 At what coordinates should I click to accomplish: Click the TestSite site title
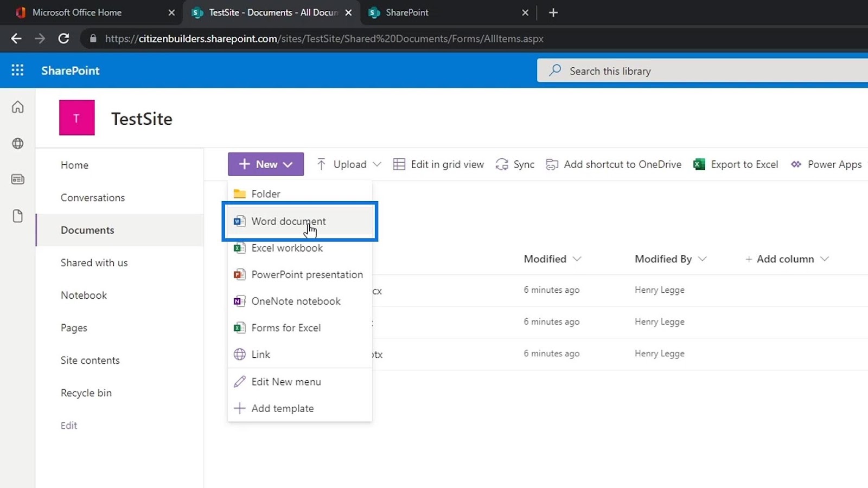[x=142, y=119]
